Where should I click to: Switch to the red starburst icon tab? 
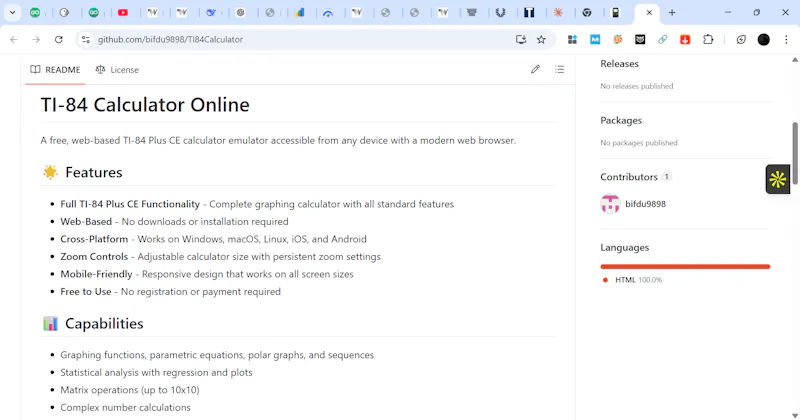(x=558, y=13)
